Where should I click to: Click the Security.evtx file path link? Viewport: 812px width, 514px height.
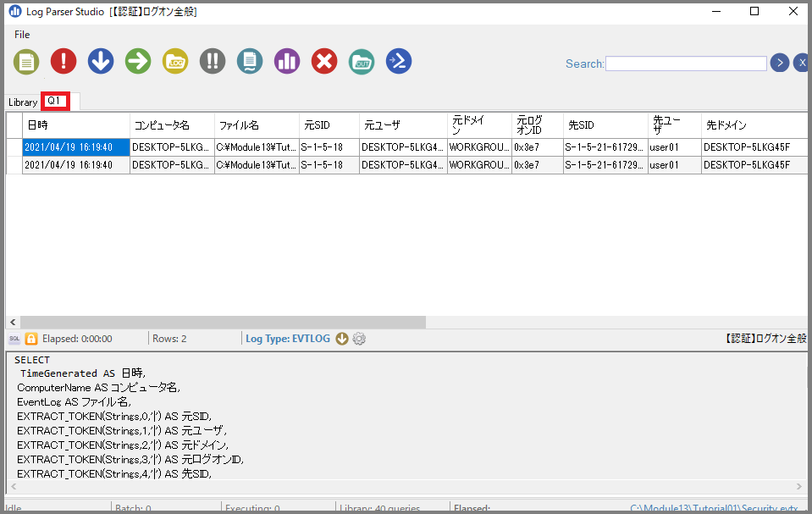pyautogui.click(x=714, y=508)
